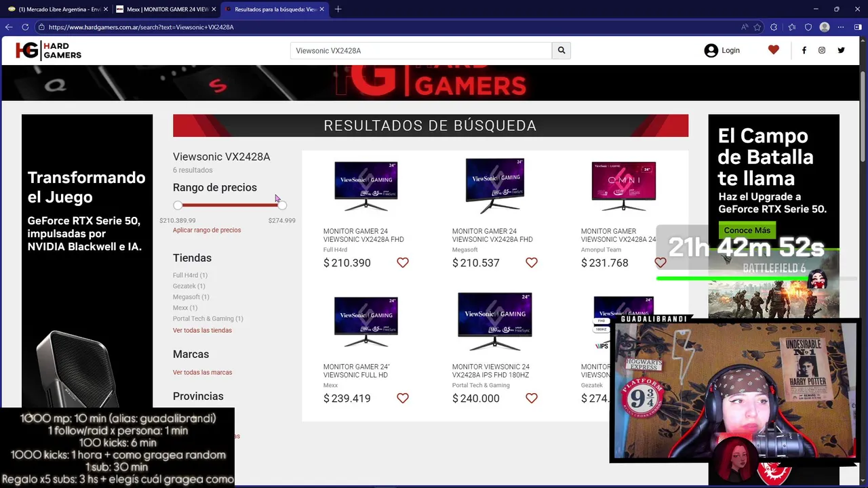Click the 6 resultados text
Viewport: 868px width, 488px height.
pos(193,170)
